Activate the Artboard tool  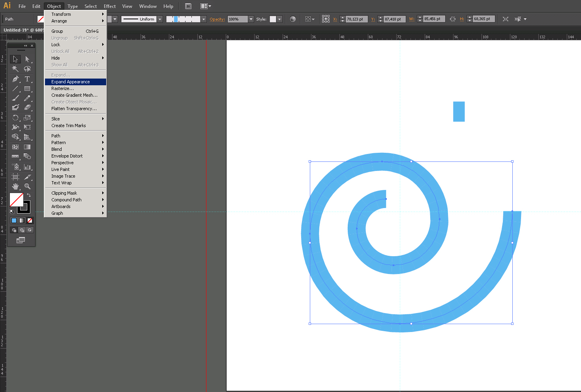[x=15, y=177]
